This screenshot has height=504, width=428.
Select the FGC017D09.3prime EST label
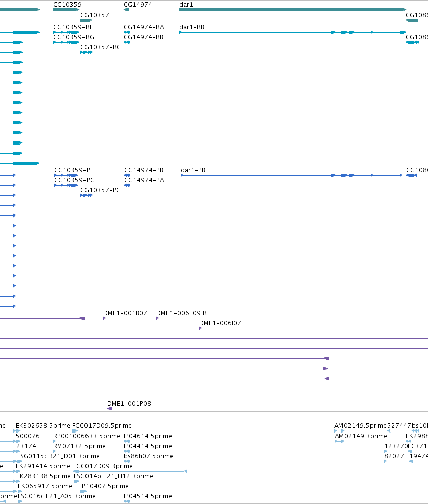[x=103, y=466]
